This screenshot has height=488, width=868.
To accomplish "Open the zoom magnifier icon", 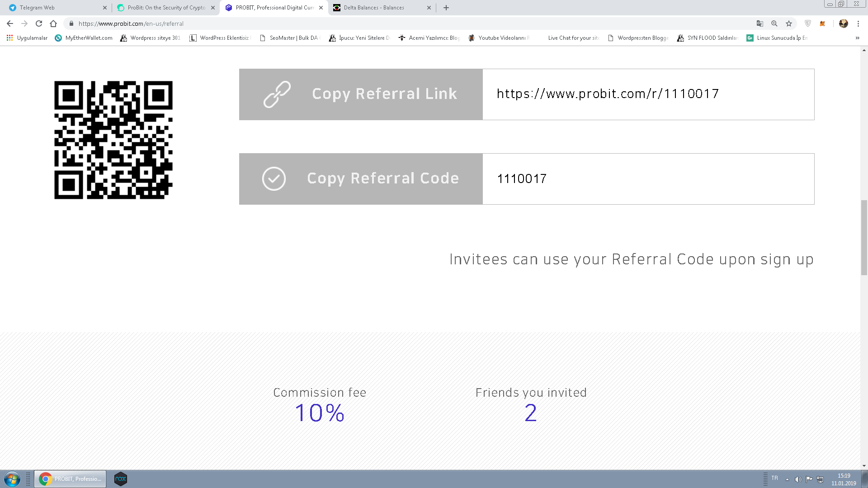I will pyautogui.click(x=774, y=23).
